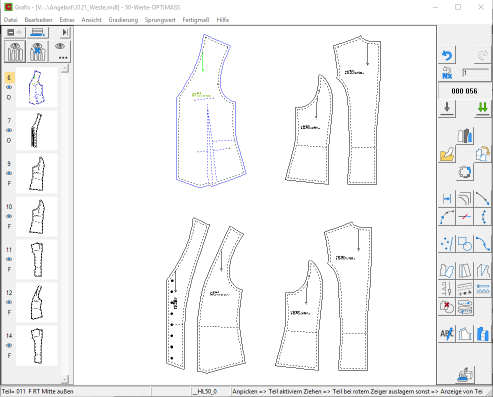Select the parallel curves tool icon
Screen dimensions: 493x397
(465, 199)
